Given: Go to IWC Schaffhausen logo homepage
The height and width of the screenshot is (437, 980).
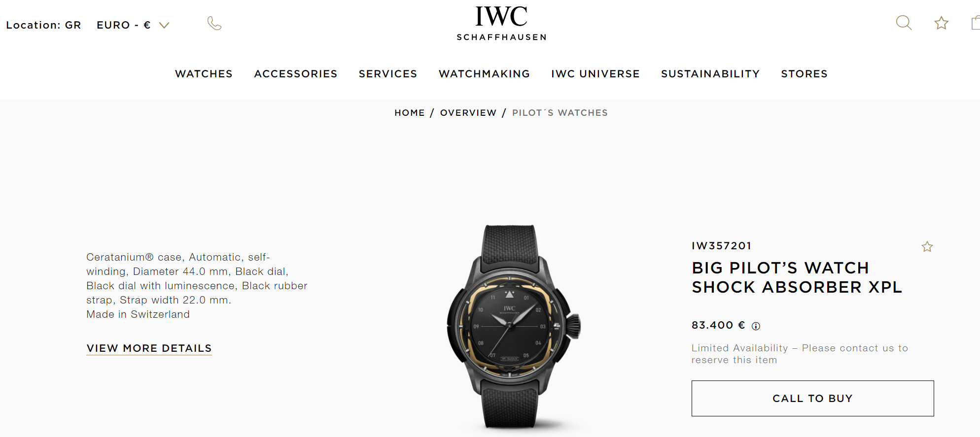Looking at the screenshot, I should pos(501,23).
